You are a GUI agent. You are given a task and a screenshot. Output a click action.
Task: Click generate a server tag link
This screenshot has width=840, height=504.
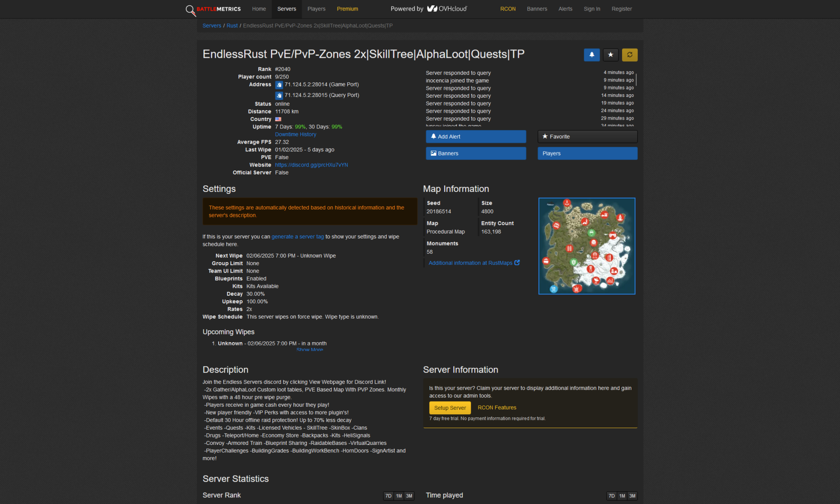[298, 237]
